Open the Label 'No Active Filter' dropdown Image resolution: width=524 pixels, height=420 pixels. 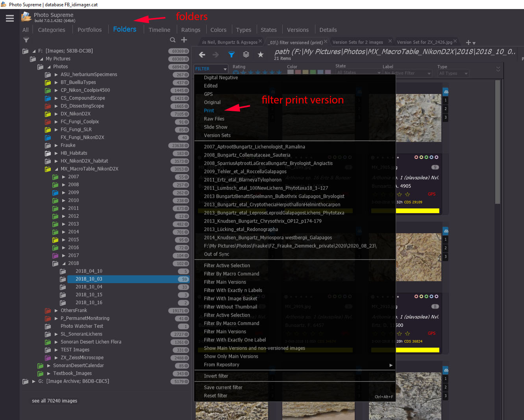pos(407,73)
